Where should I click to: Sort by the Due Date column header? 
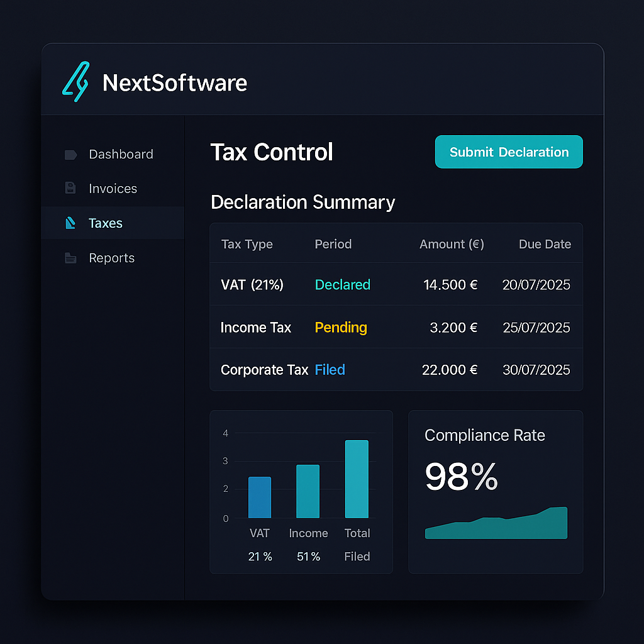click(x=545, y=244)
